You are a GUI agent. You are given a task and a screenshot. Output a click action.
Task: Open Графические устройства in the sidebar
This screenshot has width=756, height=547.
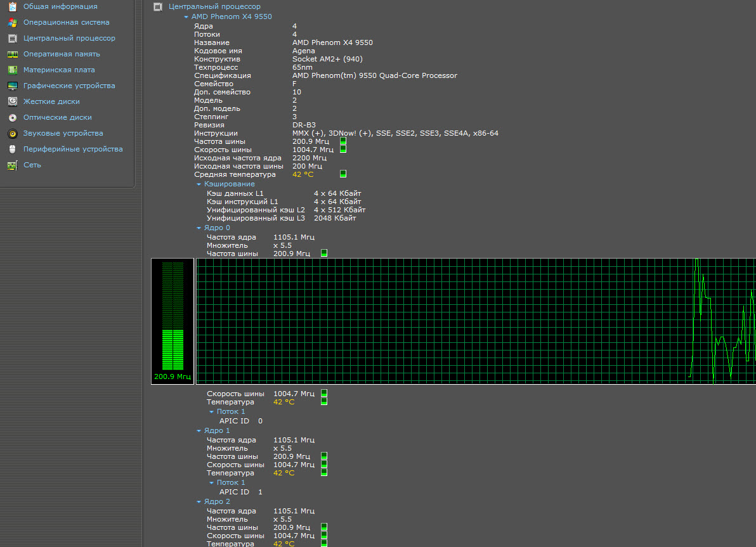pyautogui.click(x=69, y=86)
